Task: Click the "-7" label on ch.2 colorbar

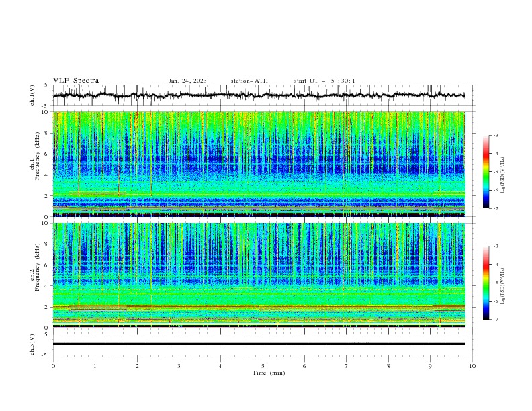Action: 495,320
